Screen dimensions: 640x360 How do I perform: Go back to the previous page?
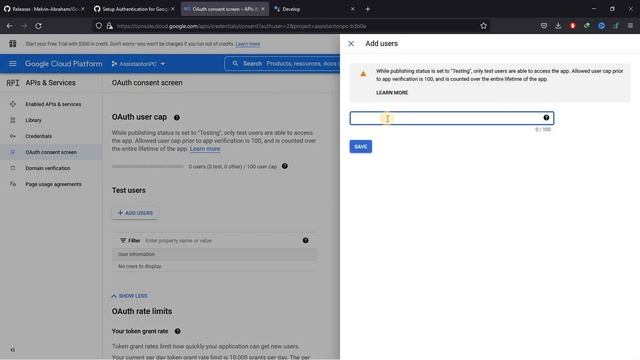(x=9, y=26)
